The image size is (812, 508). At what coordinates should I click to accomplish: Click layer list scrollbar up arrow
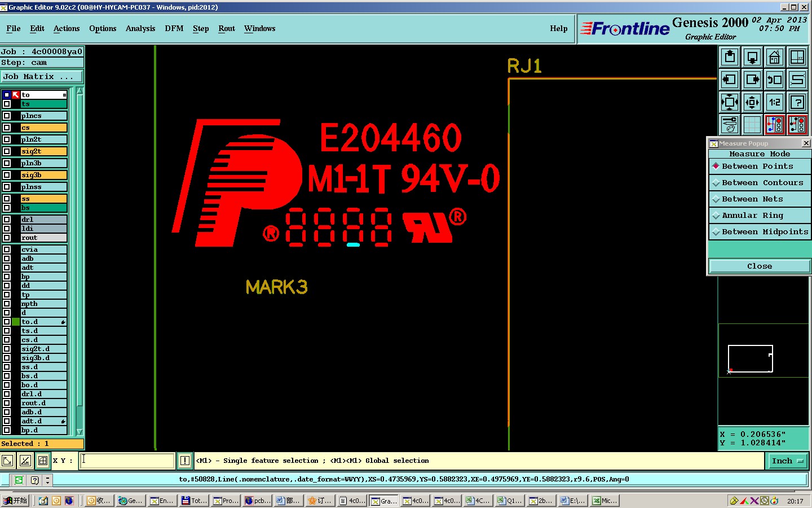pos(80,91)
